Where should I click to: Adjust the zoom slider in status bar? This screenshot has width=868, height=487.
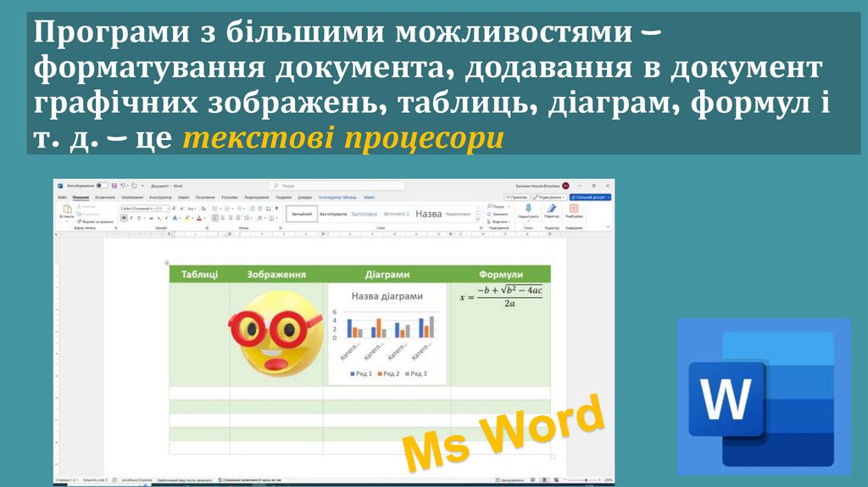coord(586,480)
